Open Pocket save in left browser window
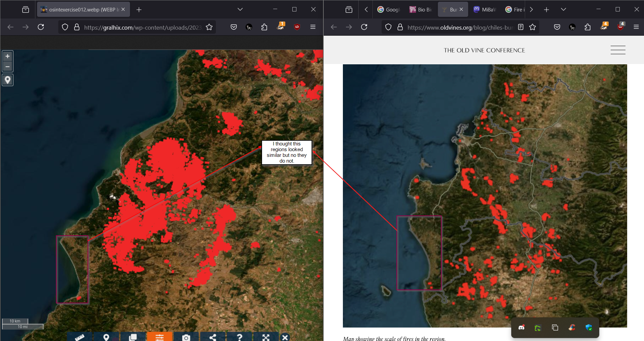The image size is (644, 341). tap(234, 27)
